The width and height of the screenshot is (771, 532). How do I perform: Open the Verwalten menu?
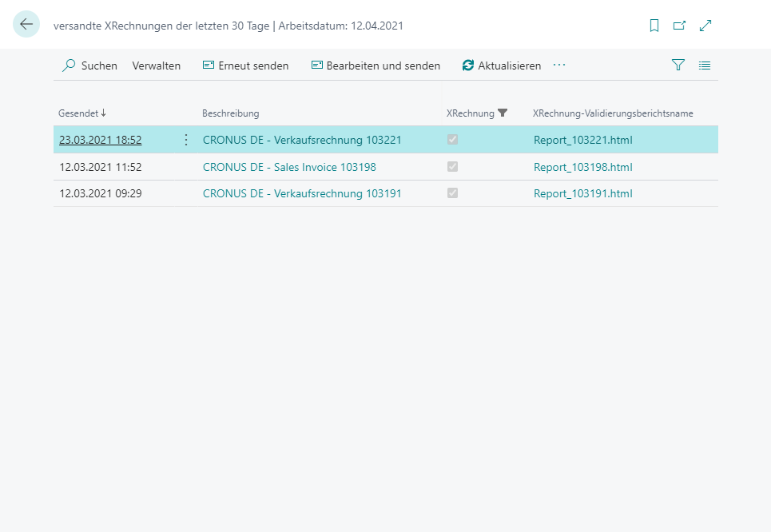[157, 66]
